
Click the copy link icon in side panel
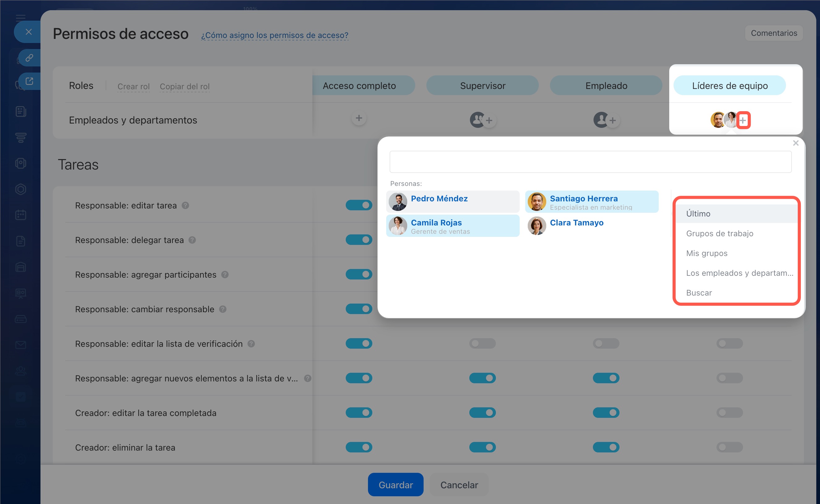pyautogui.click(x=29, y=58)
